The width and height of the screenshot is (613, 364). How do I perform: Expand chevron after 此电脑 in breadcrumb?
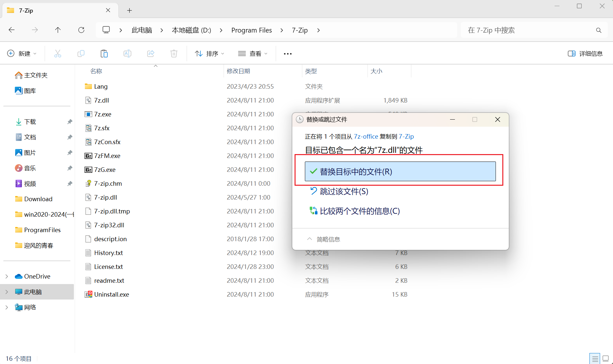point(162,30)
